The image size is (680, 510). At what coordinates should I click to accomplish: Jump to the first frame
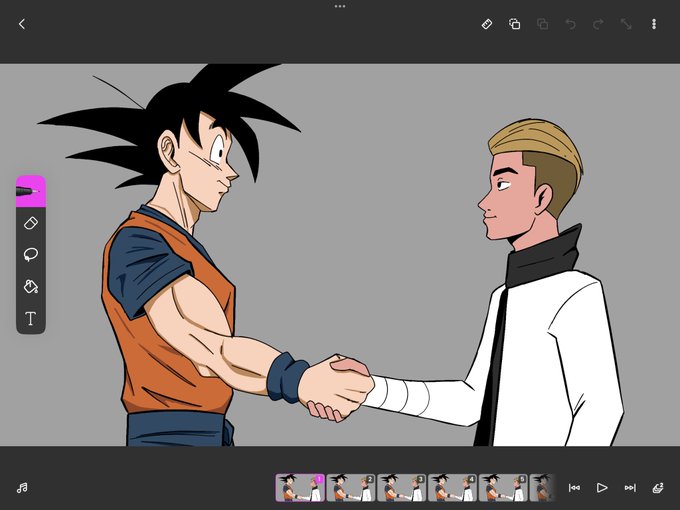574,488
